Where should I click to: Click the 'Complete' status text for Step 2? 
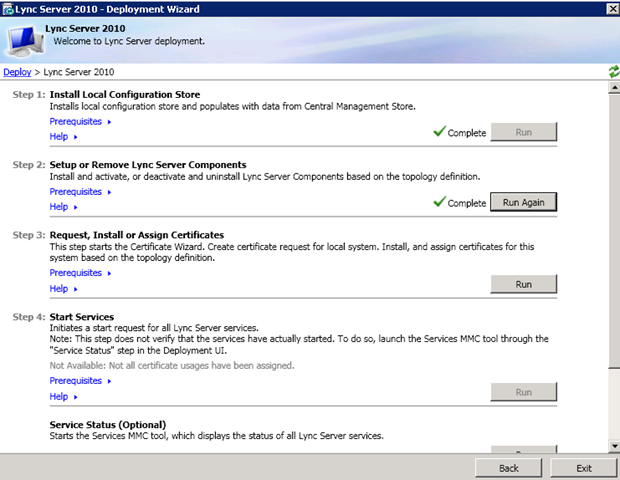coord(467,203)
